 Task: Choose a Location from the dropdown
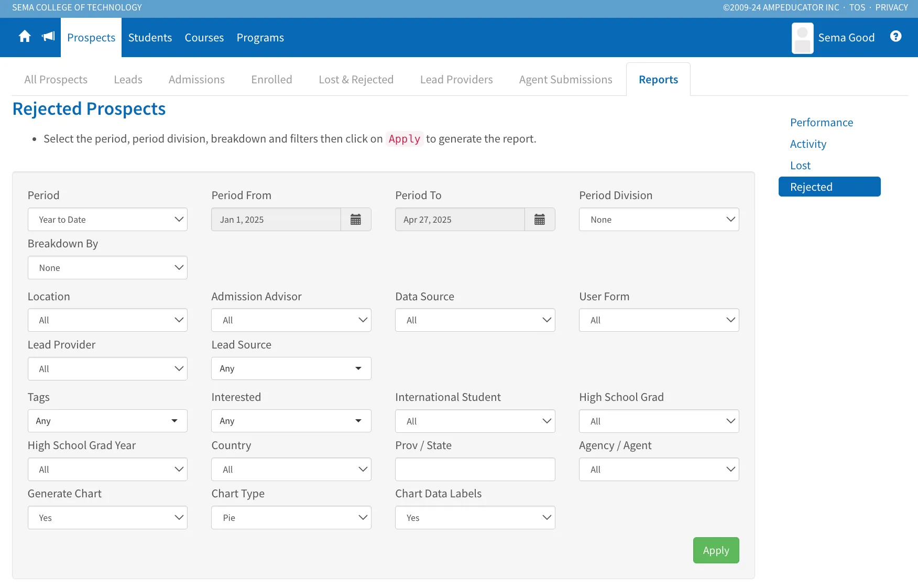[x=107, y=320]
